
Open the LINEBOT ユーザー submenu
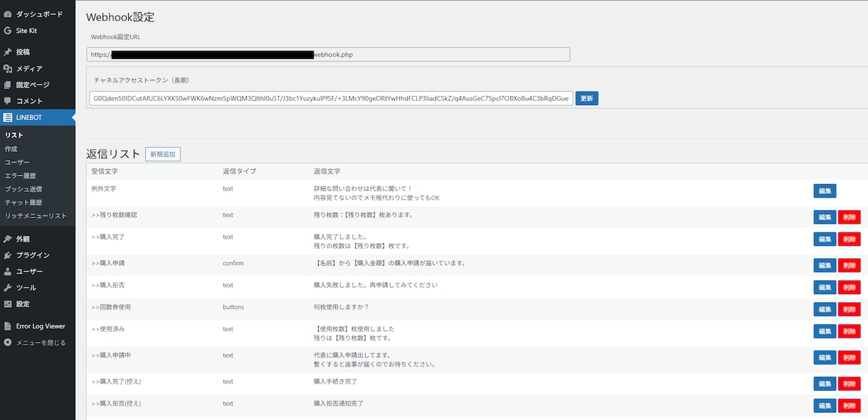click(17, 162)
